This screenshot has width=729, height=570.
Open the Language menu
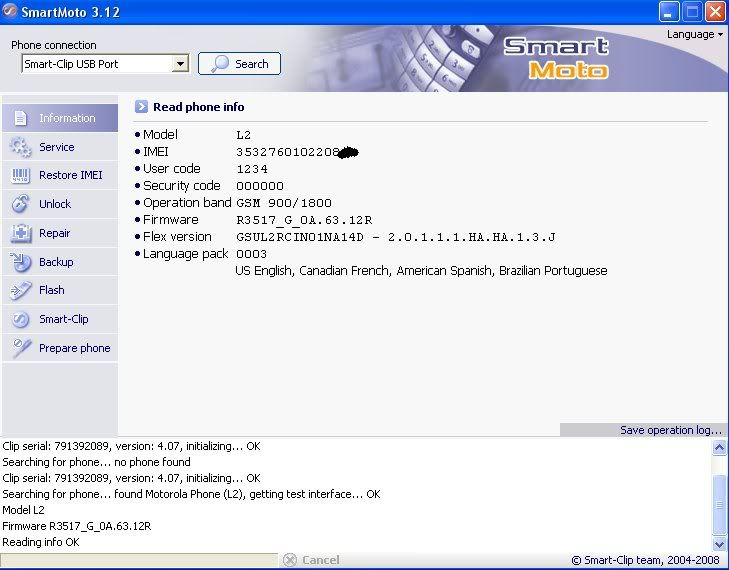pos(695,34)
